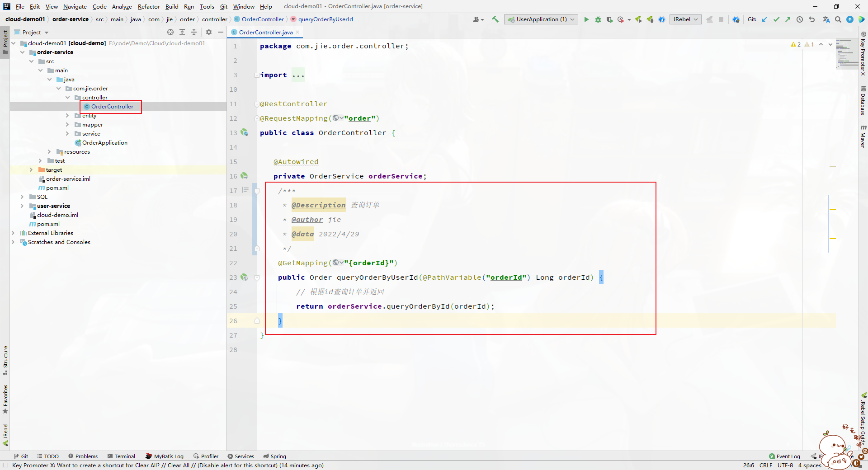Click the Build Project hammer icon
Viewport: 868px width, 470px height.
(495, 19)
